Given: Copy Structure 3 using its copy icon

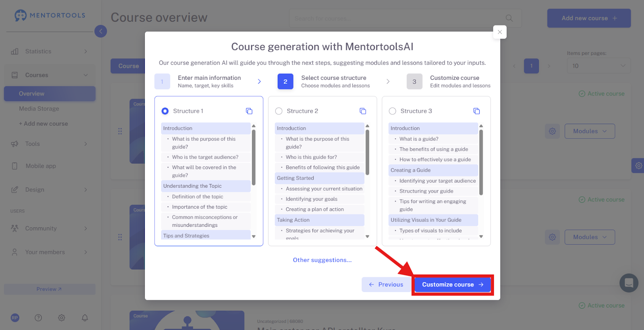Looking at the screenshot, I should [477, 111].
